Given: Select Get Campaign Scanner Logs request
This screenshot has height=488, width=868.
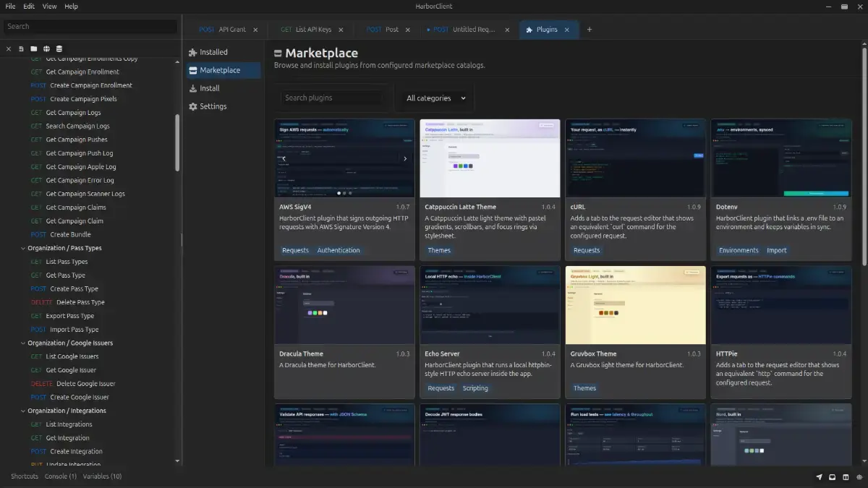Looking at the screenshot, I should (x=85, y=194).
